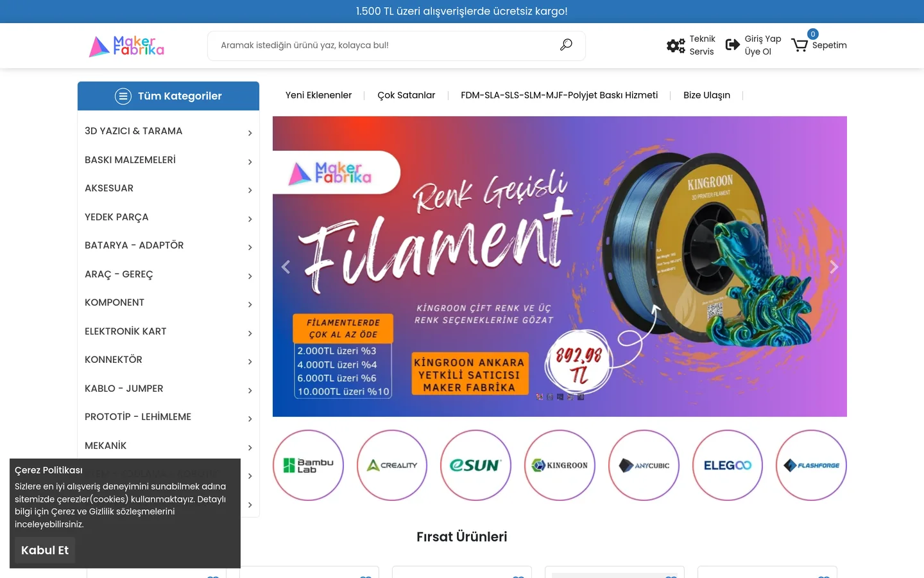Click Giriş Yap link
This screenshot has width=924, height=578.
click(763, 39)
